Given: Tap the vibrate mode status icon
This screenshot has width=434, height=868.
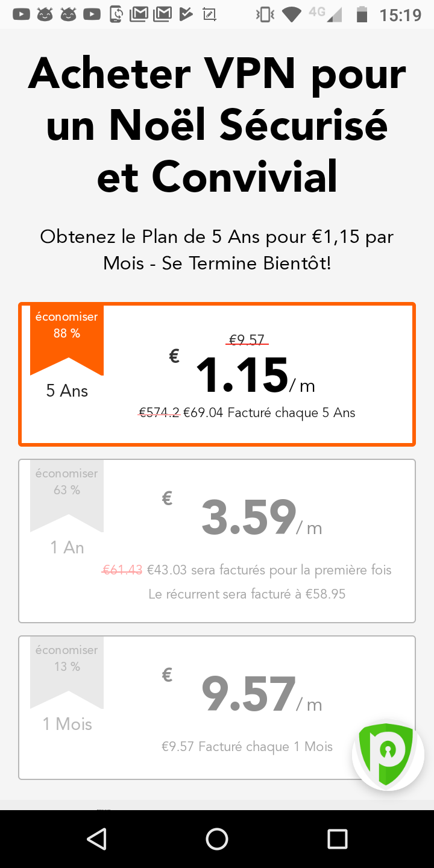Looking at the screenshot, I should [264, 14].
